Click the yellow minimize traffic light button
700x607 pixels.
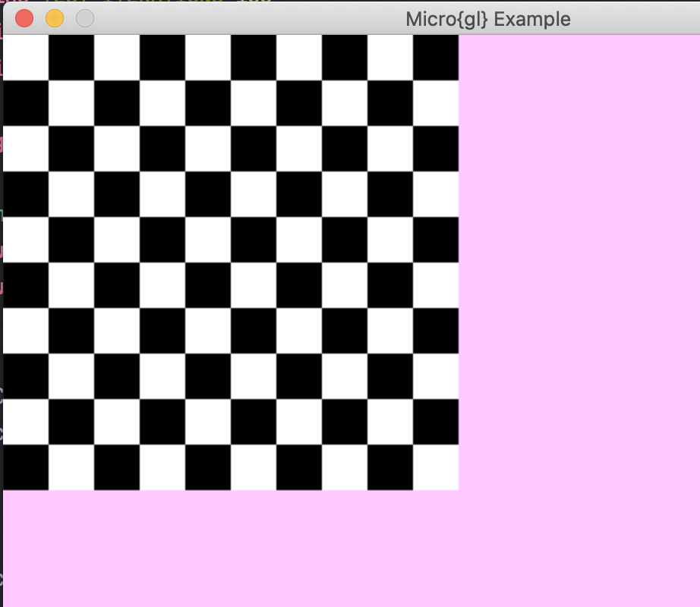pos(53,17)
